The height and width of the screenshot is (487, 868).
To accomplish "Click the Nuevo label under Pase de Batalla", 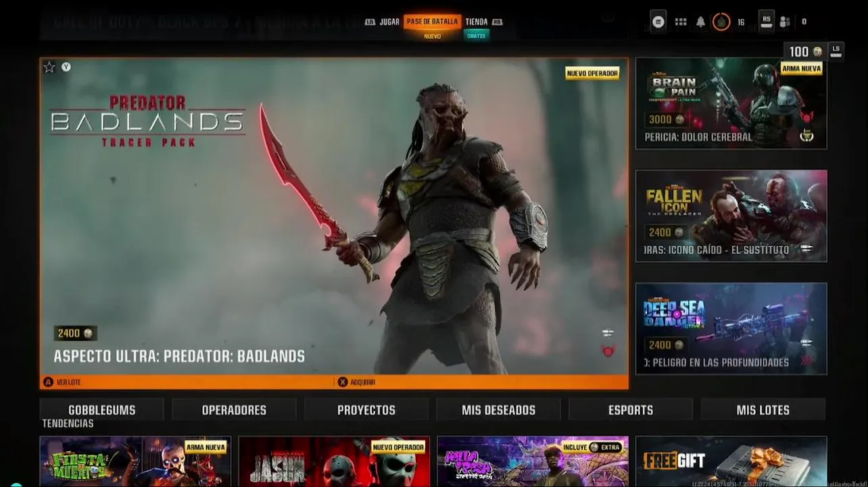I will point(433,36).
